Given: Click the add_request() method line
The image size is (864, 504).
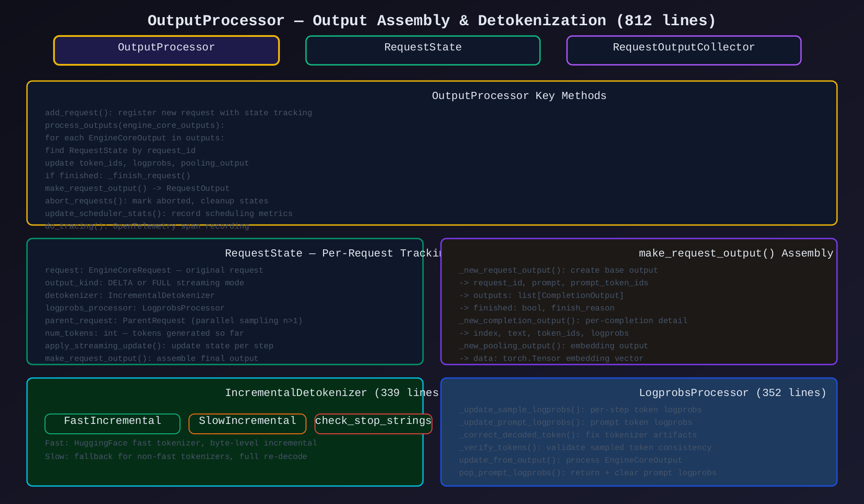Looking at the screenshot, I should 178,113.
